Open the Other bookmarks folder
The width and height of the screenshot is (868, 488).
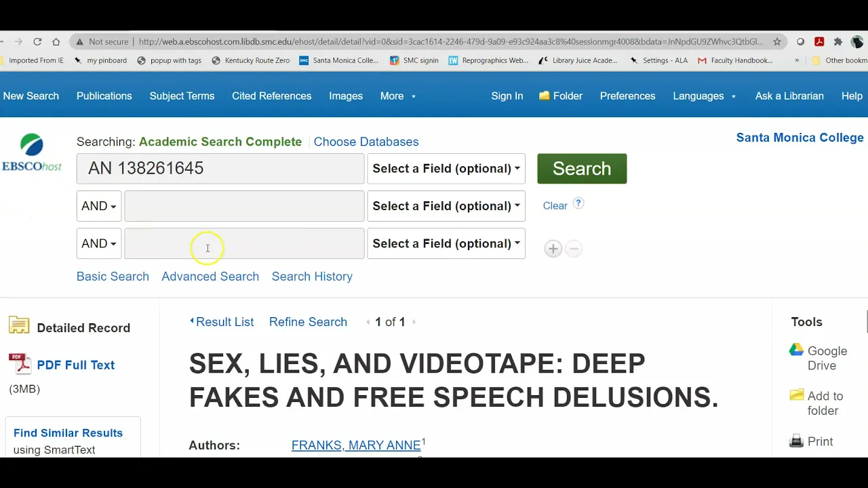[840, 60]
